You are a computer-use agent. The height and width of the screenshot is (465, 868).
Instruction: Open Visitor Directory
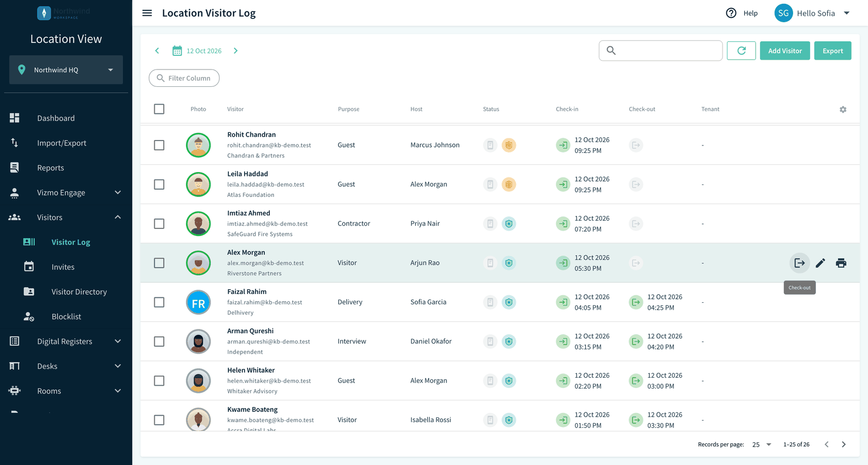66,292
